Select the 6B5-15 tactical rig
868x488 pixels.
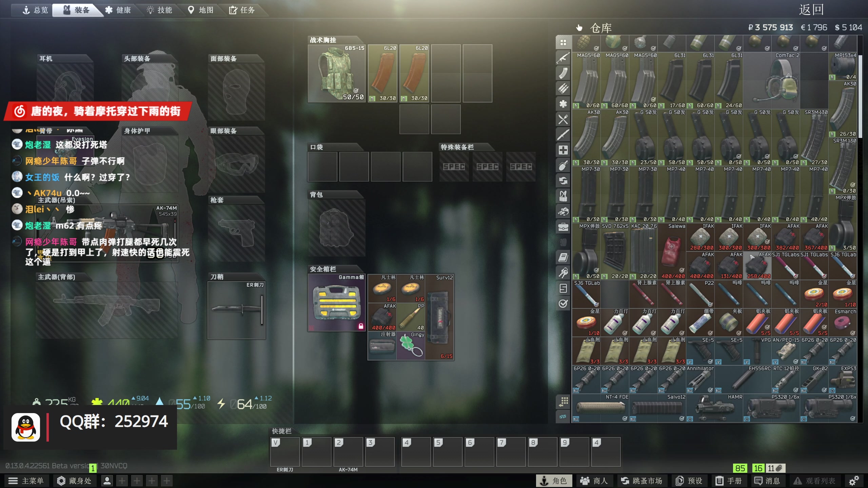click(x=336, y=73)
